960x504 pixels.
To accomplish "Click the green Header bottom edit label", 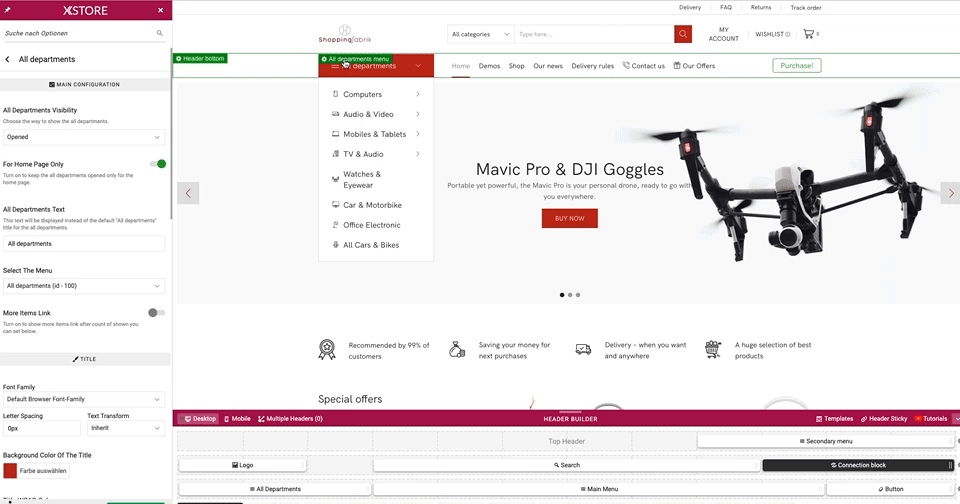I will [x=200, y=59].
